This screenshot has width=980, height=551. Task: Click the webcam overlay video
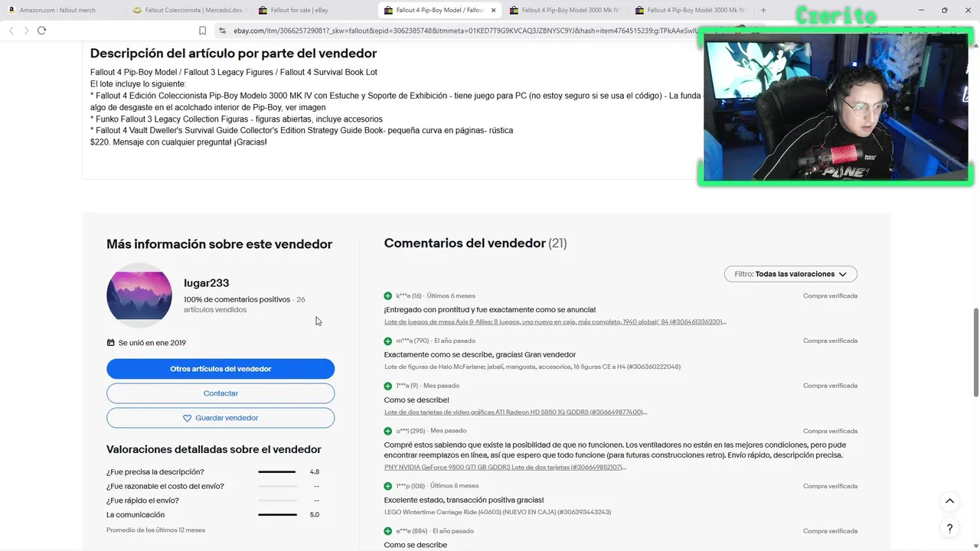[x=835, y=107]
